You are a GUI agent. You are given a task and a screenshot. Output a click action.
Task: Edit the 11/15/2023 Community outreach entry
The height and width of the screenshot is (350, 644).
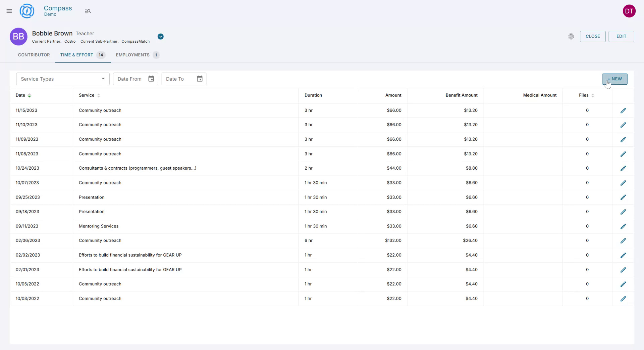(623, 110)
